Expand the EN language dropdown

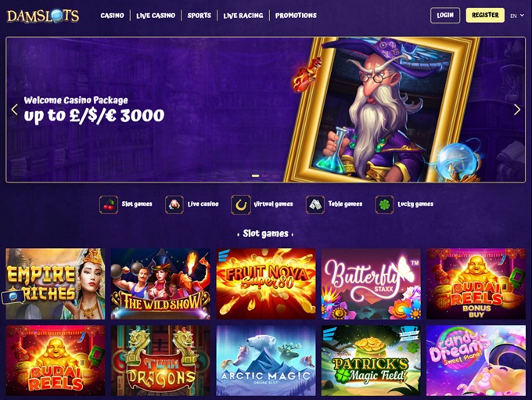click(517, 16)
